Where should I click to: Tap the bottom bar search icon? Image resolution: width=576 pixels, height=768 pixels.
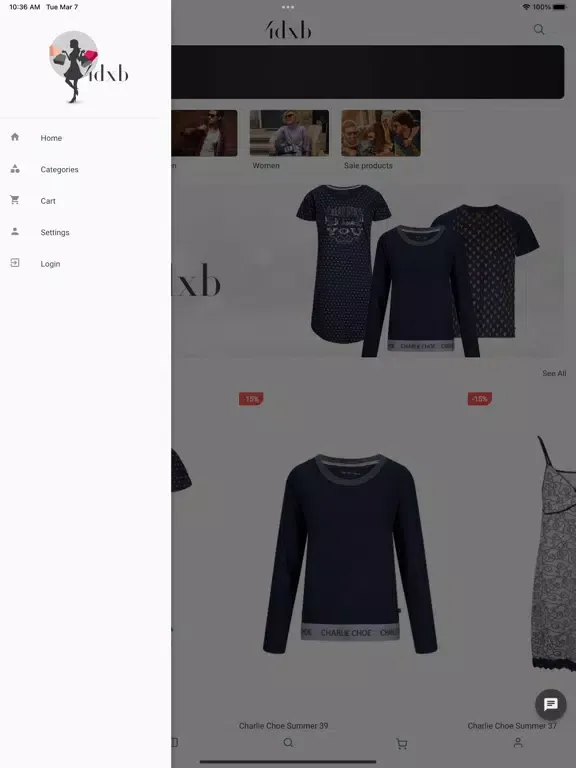pos(288,743)
